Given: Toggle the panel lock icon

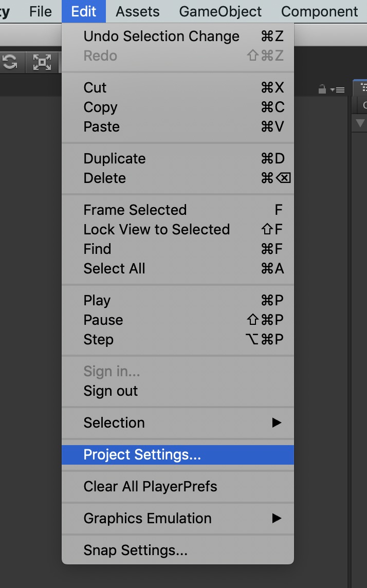Looking at the screenshot, I should point(322,89).
